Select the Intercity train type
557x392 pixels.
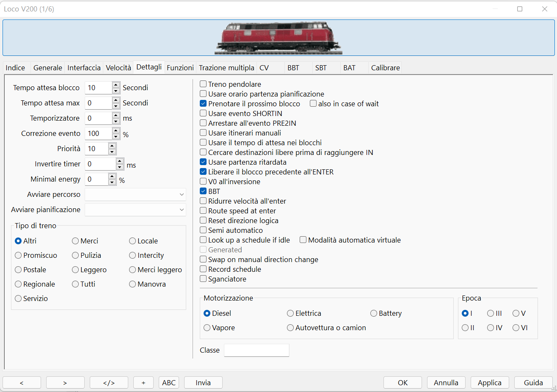[133, 255]
